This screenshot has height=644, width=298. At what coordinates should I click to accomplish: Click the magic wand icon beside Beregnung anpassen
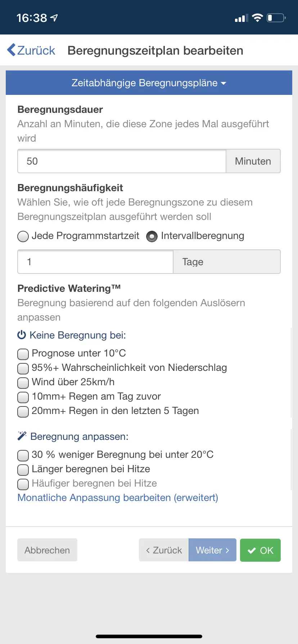(x=22, y=436)
